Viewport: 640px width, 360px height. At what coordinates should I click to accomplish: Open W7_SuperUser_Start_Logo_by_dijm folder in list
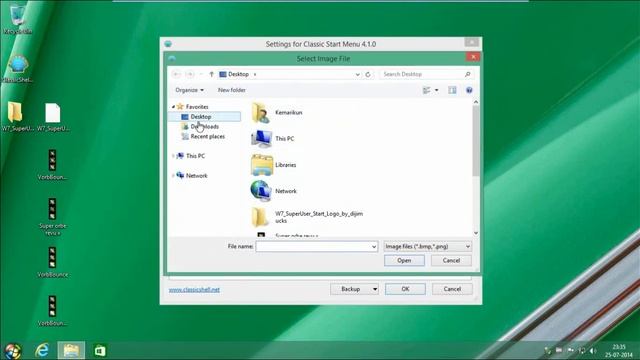pyautogui.click(x=307, y=217)
